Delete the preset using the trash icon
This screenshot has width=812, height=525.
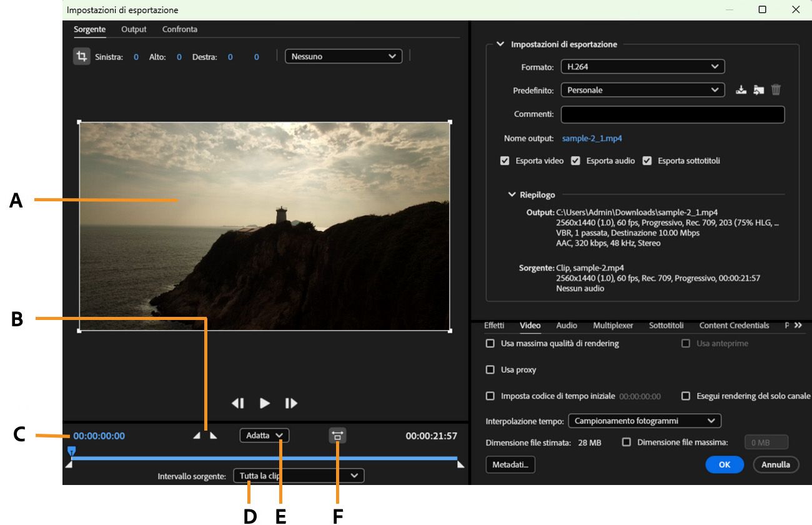pyautogui.click(x=775, y=89)
